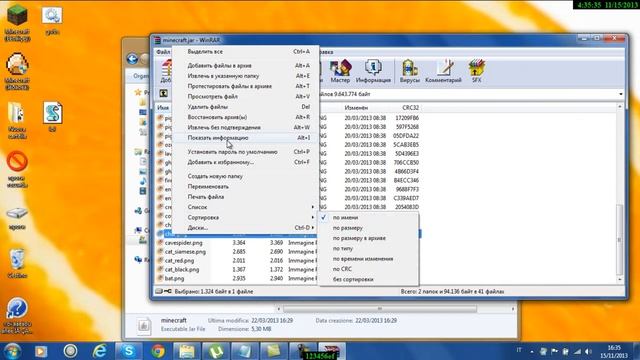Sort by the CRC32 column header
This screenshot has width=640, height=360.
pos(410,108)
